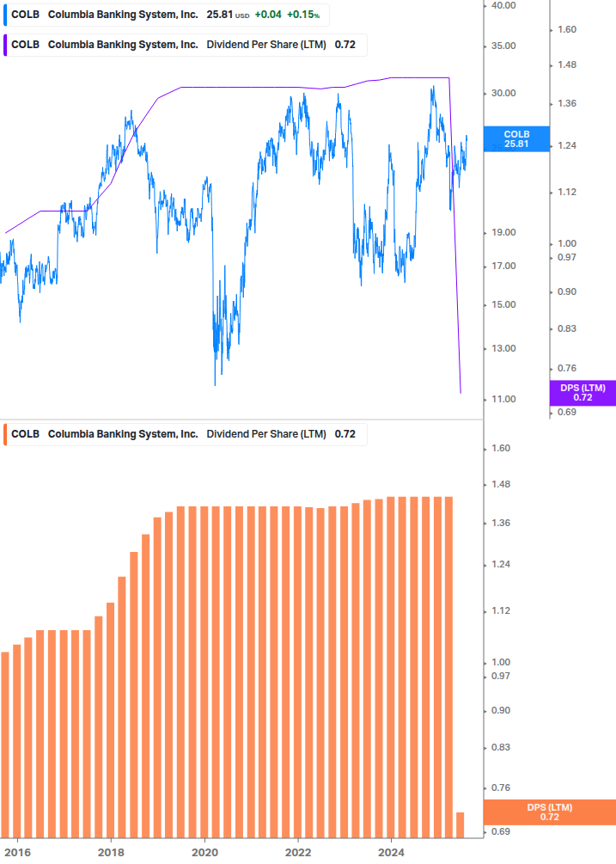
Task: Click the blue color bar of COLB price legend
Action: coord(5,15)
